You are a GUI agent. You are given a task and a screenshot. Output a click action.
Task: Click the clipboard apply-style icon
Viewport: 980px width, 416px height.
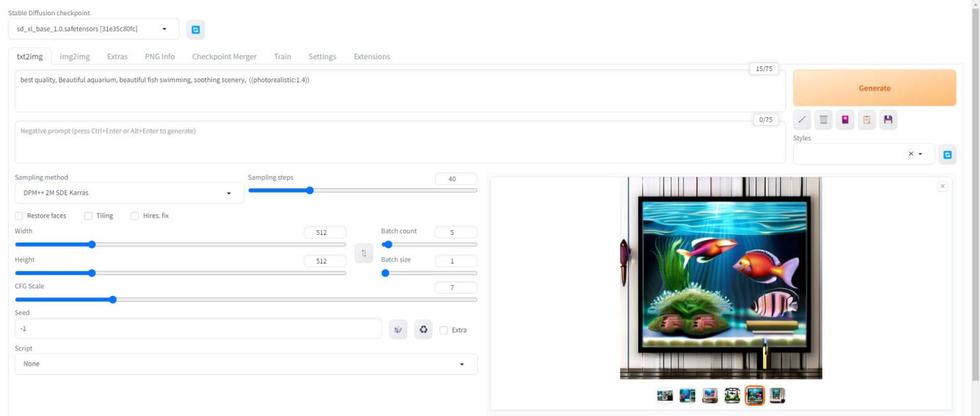point(866,119)
